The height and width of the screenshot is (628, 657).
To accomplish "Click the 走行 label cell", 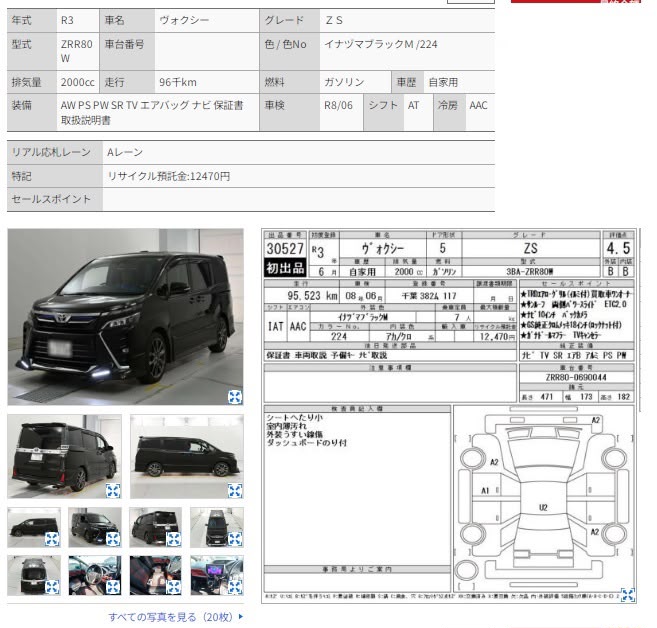I will [x=127, y=82].
